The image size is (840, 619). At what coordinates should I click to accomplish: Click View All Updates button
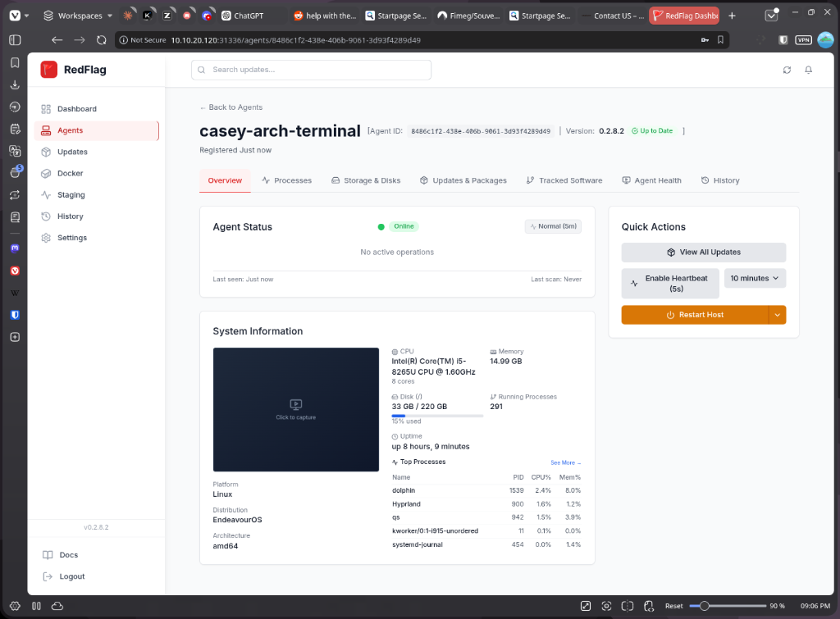703,253
